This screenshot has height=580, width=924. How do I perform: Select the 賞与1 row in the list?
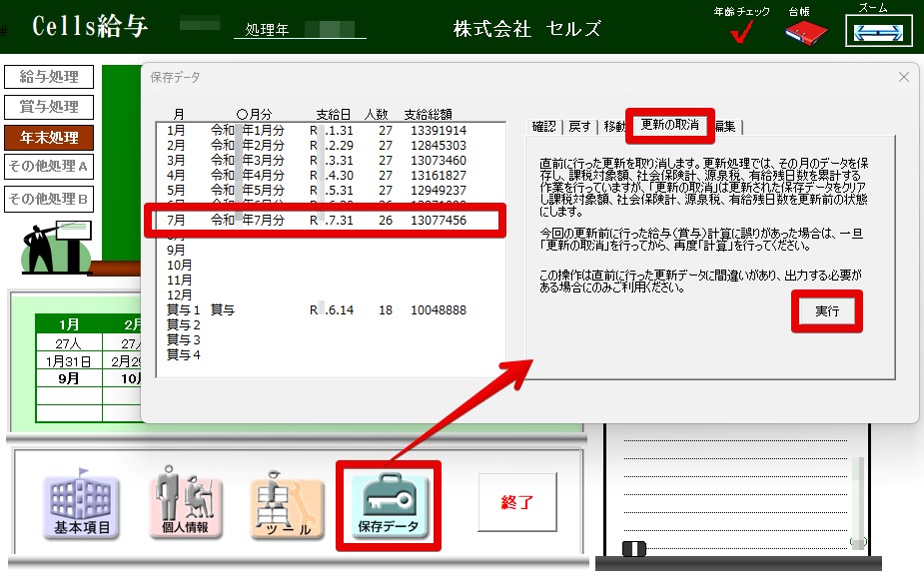[x=330, y=310]
